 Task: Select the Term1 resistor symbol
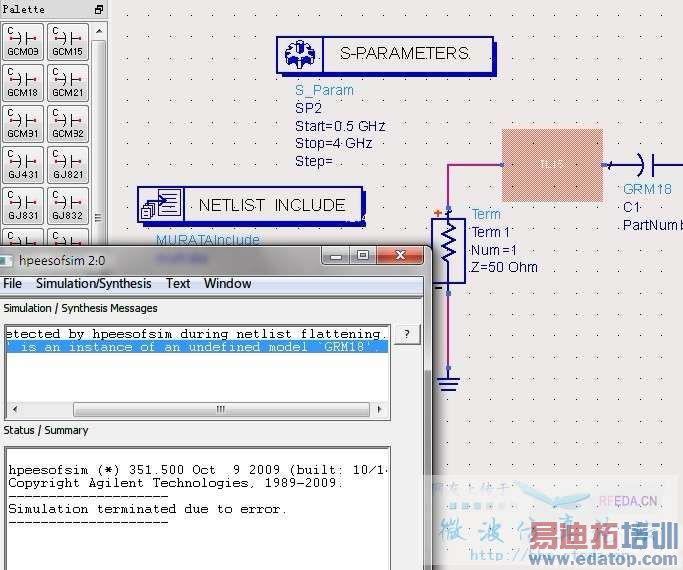(449, 250)
